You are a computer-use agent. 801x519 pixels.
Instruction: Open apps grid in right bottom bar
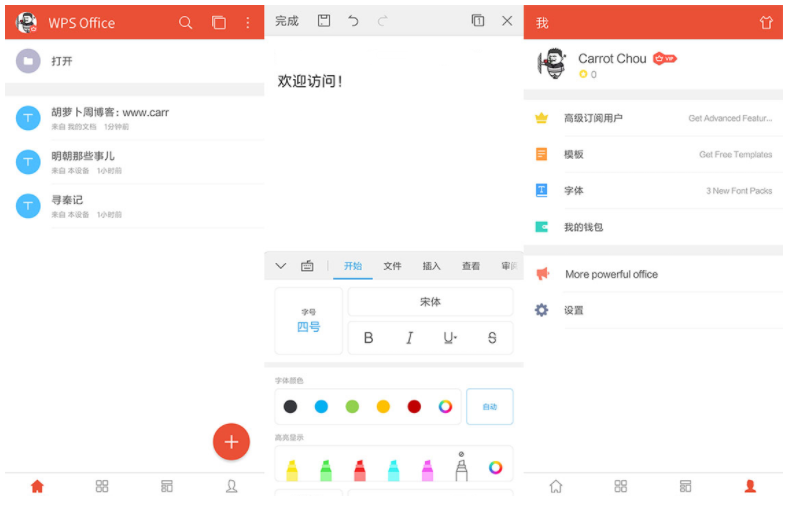[621, 486]
